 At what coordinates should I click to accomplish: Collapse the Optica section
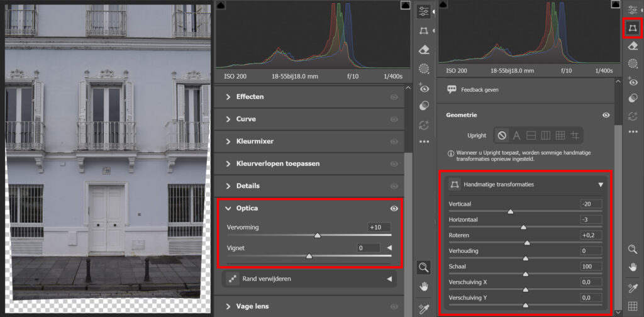228,208
